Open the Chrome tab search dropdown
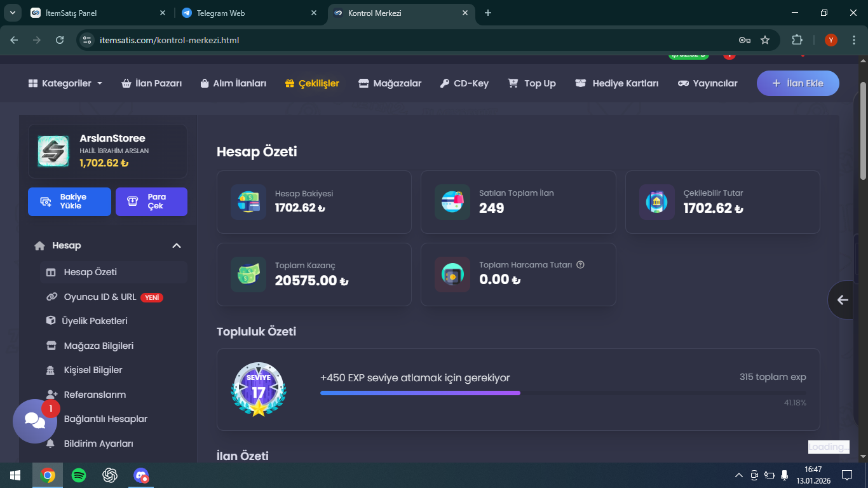868x488 pixels. coord(12,13)
